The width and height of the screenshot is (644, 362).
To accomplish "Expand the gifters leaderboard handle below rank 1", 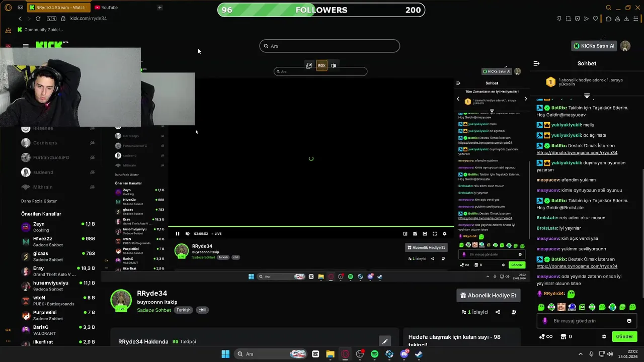I will 587,95.
